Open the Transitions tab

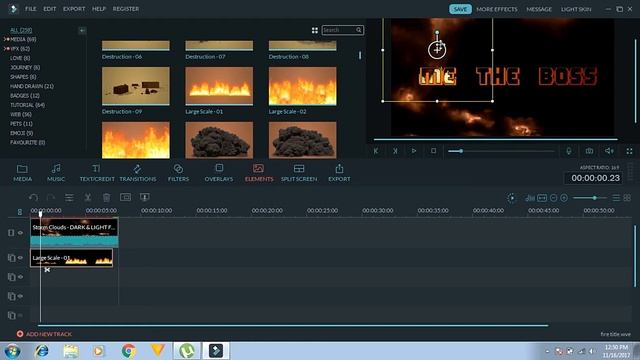(138, 173)
